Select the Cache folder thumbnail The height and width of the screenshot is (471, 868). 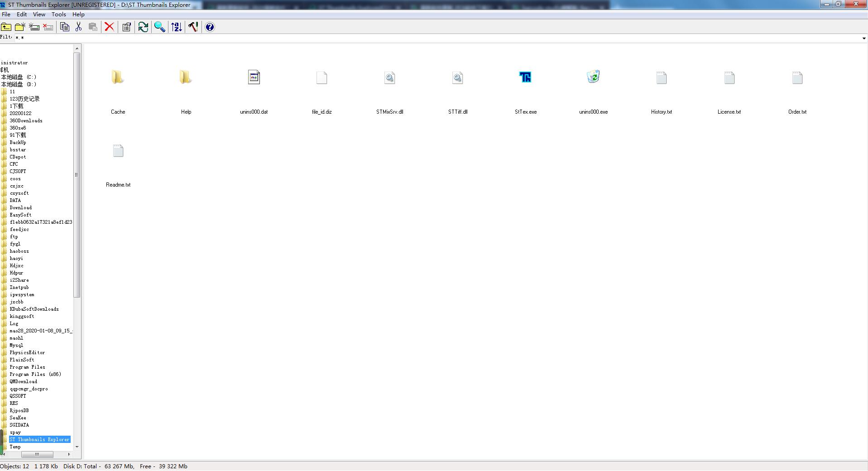(118, 77)
